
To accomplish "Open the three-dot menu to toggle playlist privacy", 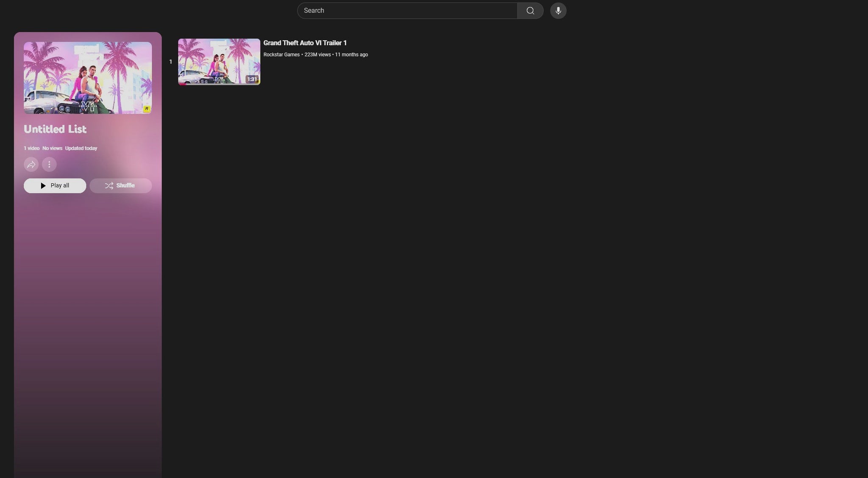I will click(x=49, y=164).
